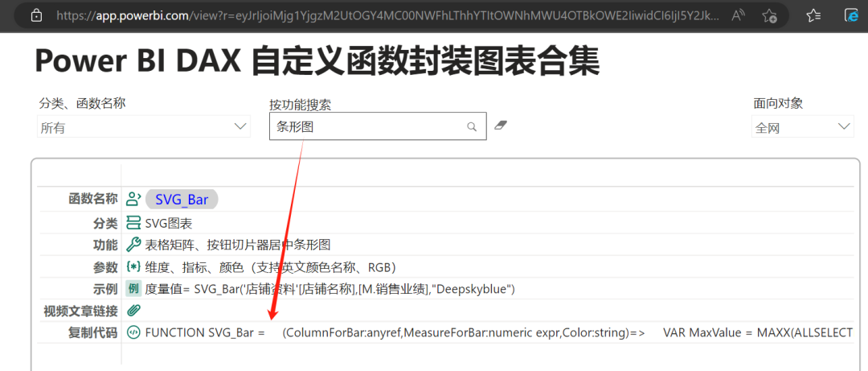Click the 例 example icon in 示例 row
This screenshot has height=371, width=868.
click(133, 288)
